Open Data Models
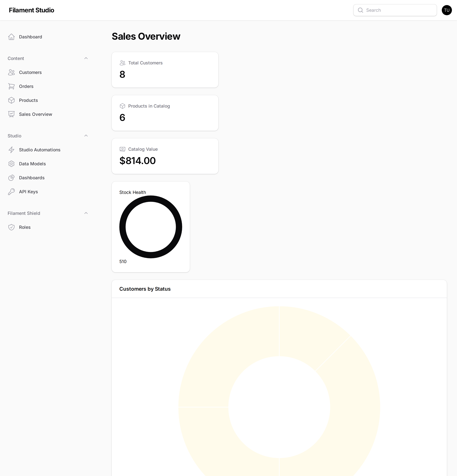 pos(48,164)
